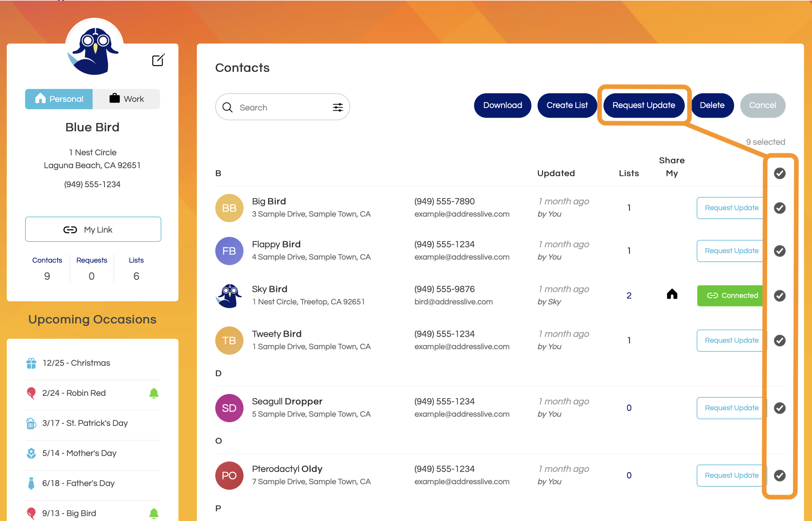Image resolution: width=812 pixels, height=521 pixels.
Task: Uncheck the select-all checkmark in the header
Action: pyautogui.click(x=779, y=173)
